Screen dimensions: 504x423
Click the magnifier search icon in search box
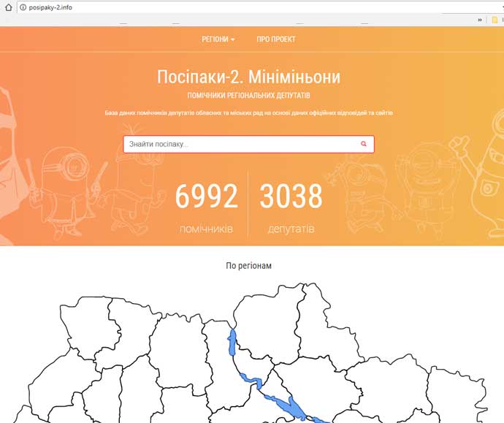click(364, 144)
